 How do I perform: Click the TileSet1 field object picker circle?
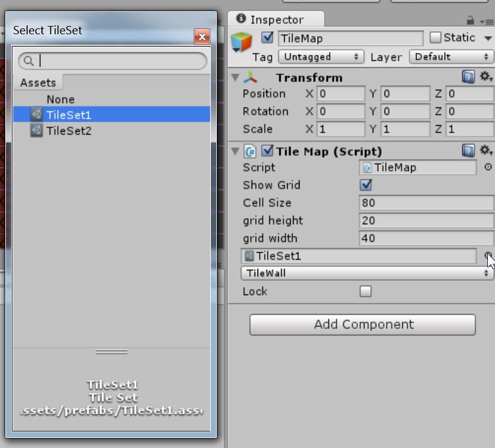488,256
